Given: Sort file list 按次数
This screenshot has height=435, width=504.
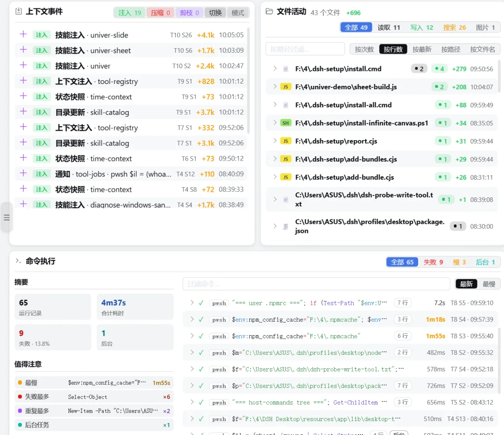Looking at the screenshot, I should [x=364, y=49].
